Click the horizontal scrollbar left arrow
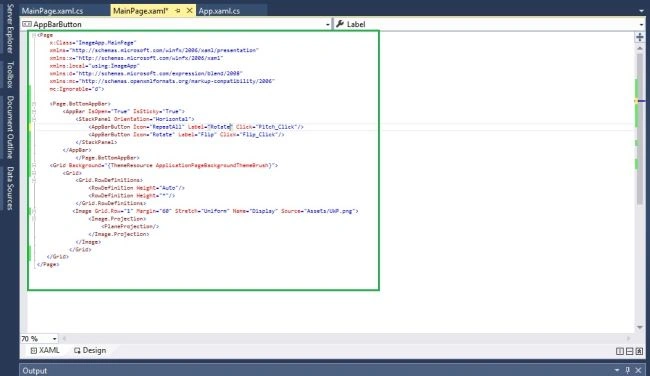The image size is (650, 376). click(x=64, y=339)
